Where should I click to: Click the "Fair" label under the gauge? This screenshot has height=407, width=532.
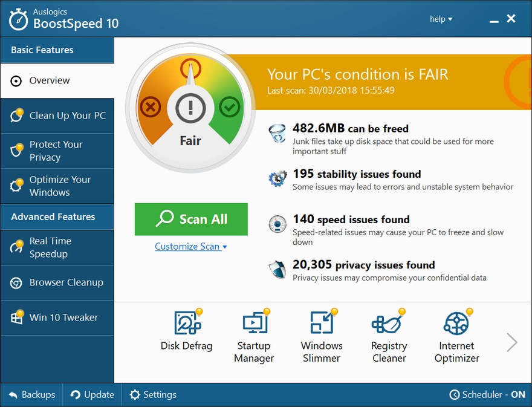[x=190, y=140]
